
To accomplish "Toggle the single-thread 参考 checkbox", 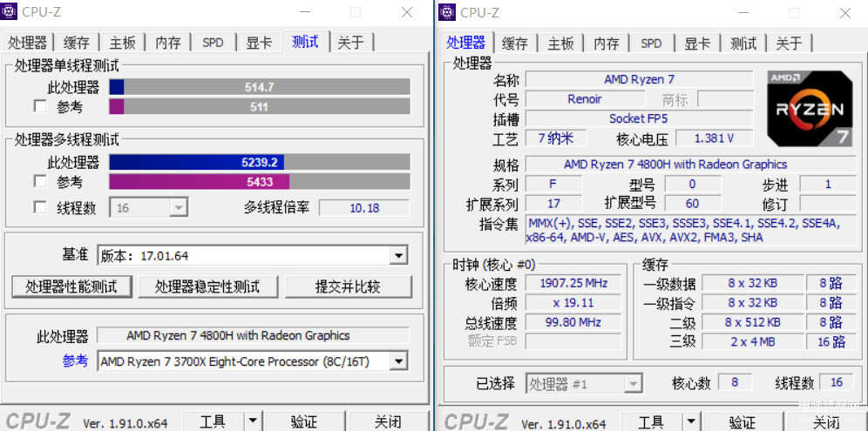I will click(x=40, y=106).
